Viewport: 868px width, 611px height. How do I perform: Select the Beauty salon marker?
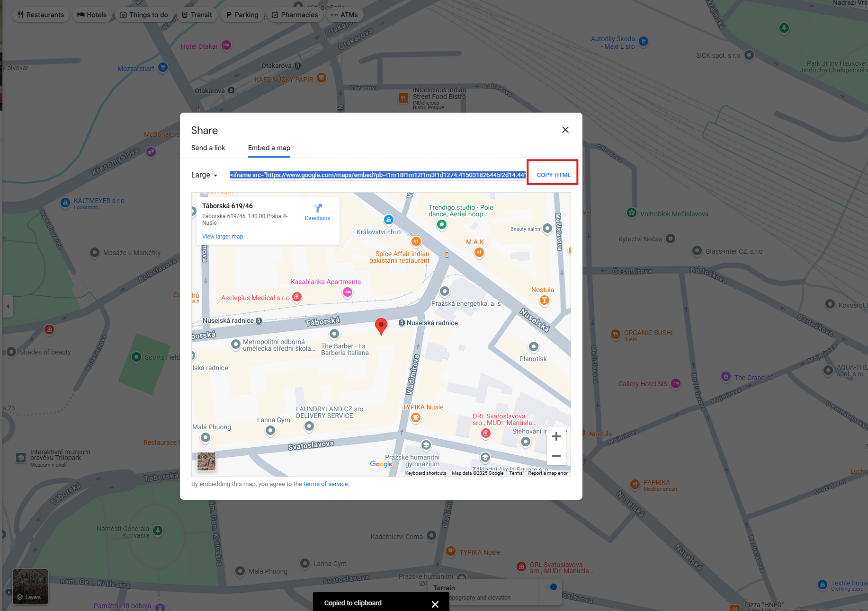[x=547, y=228]
